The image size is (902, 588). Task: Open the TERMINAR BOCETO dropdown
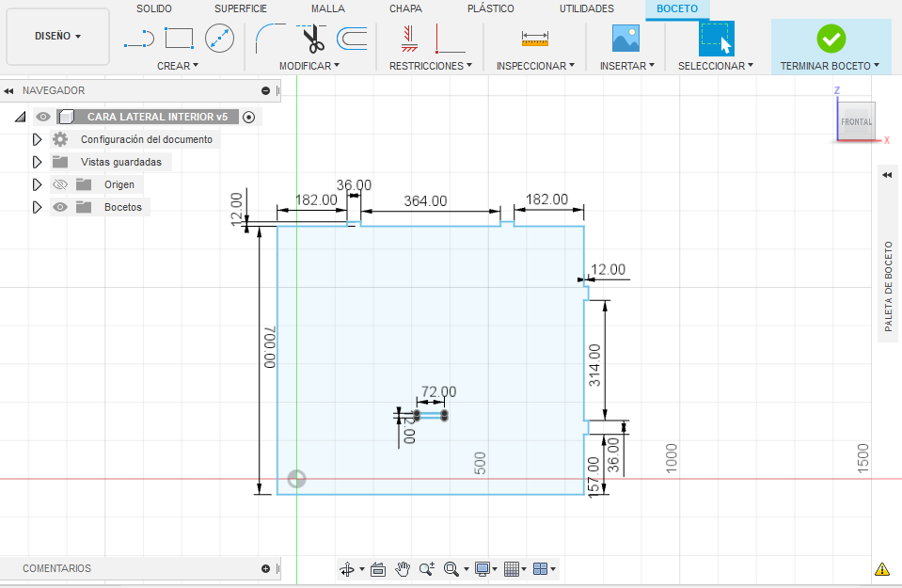point(830,66)
